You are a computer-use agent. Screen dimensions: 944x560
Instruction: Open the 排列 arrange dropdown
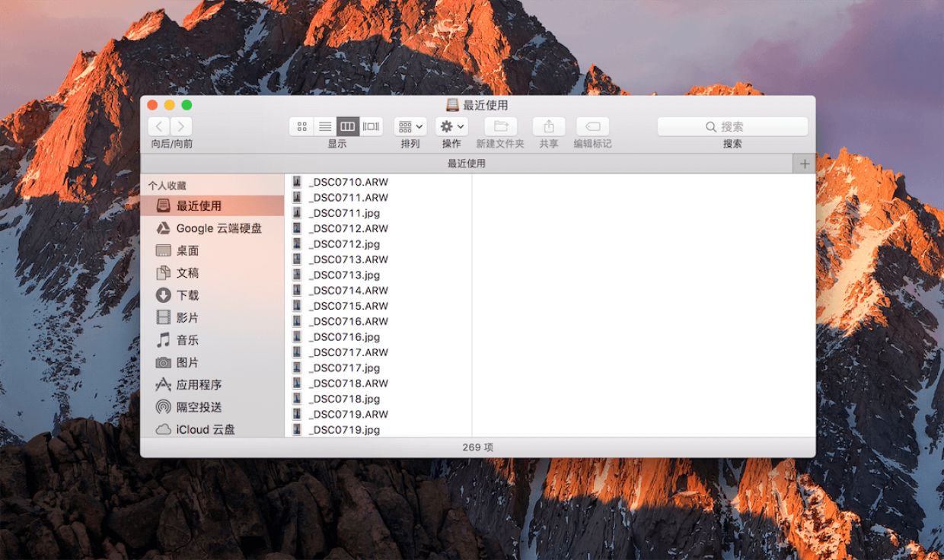[410, 126]
